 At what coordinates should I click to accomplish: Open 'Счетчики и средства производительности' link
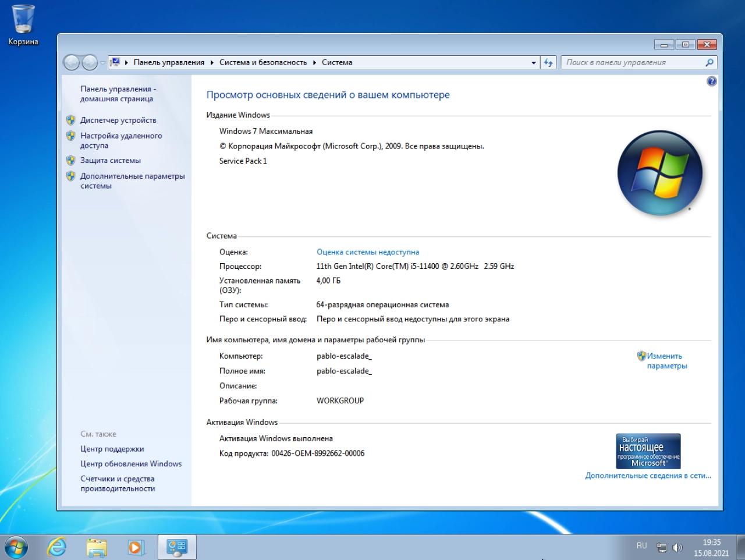point(118,484)
